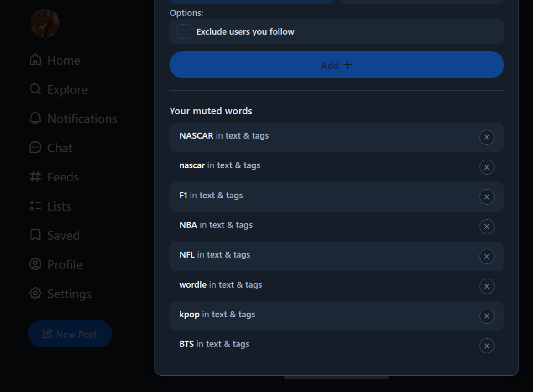Enable Exclude users you follow checkbox

pos(184,31)
